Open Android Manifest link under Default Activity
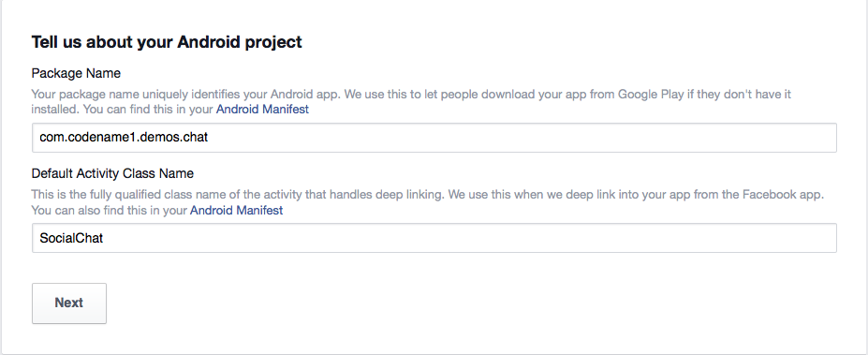Image resolution: width=868 pixels, height=355 pixels. click(236, 211)
